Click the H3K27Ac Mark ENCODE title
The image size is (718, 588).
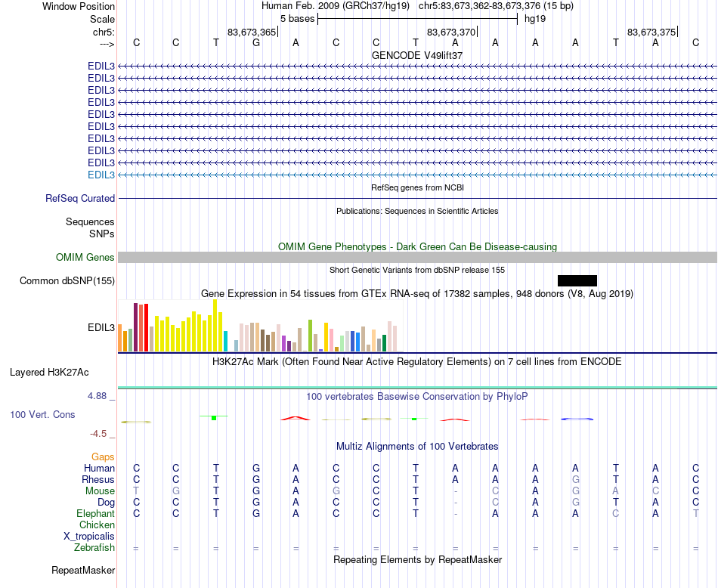pyautogui.click(x=417, y=362)
